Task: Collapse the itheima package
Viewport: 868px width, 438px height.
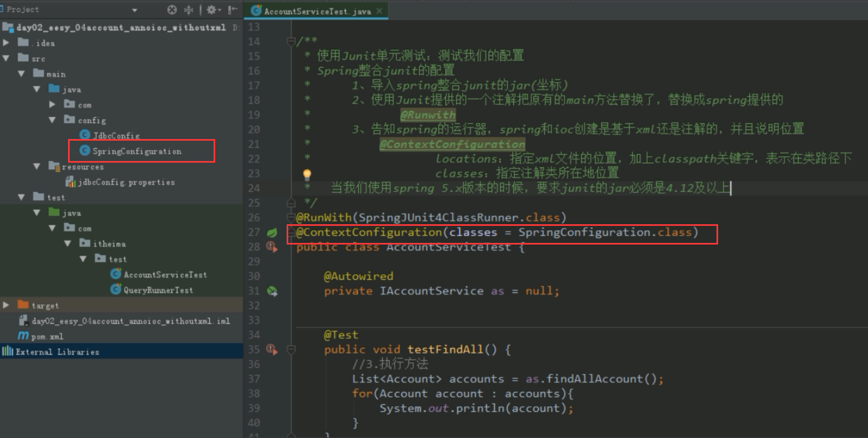Action: point(68,243)
